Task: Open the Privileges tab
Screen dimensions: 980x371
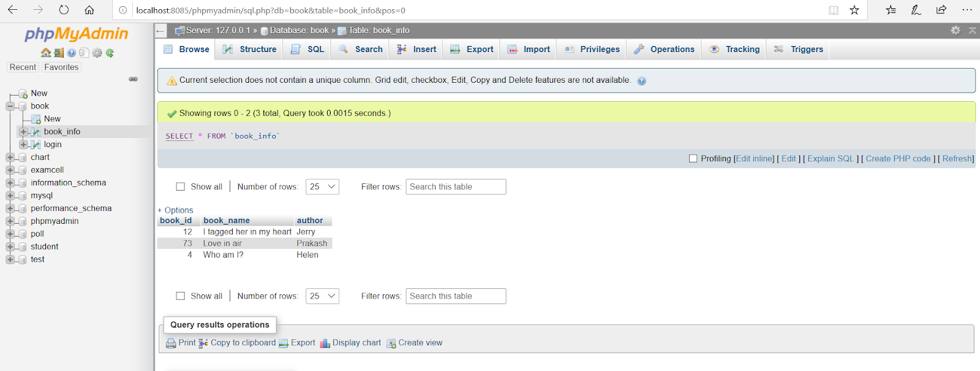Action: [592, 49]
